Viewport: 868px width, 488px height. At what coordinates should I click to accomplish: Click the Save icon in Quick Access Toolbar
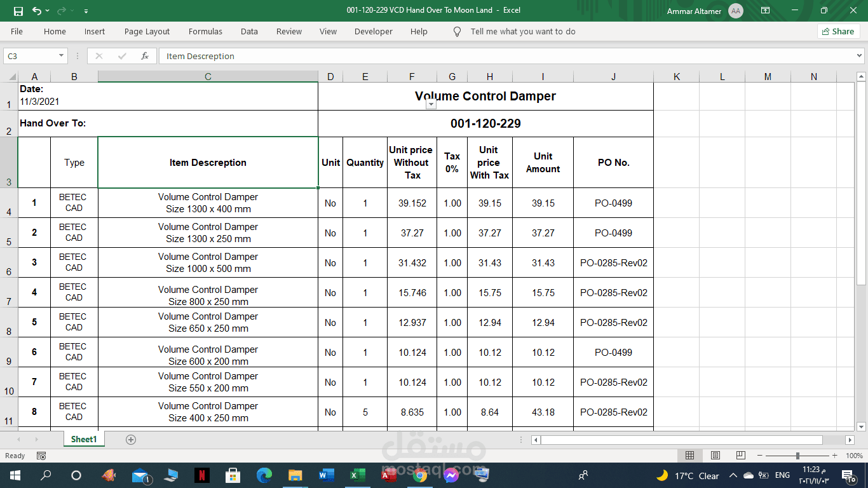pos(18,11)
